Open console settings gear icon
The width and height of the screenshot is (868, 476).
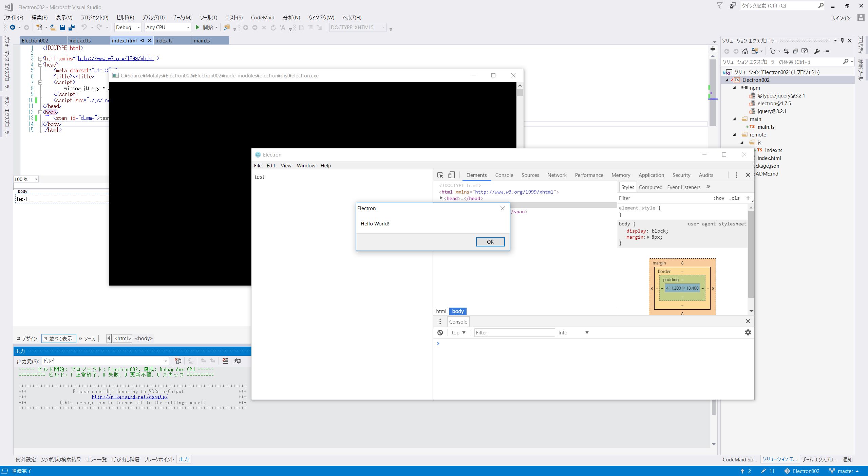pyautogui.click(x=748, y=333)
